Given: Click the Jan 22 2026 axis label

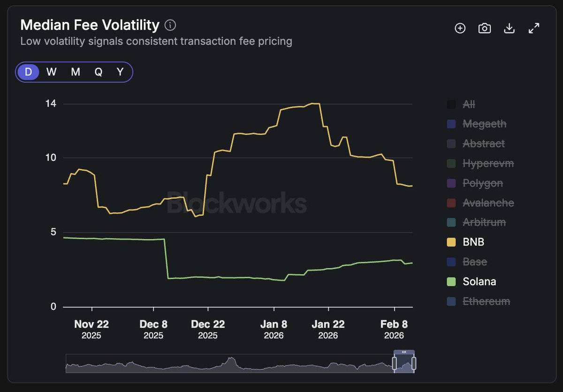Looking at the screenshot, I should 328,329.
